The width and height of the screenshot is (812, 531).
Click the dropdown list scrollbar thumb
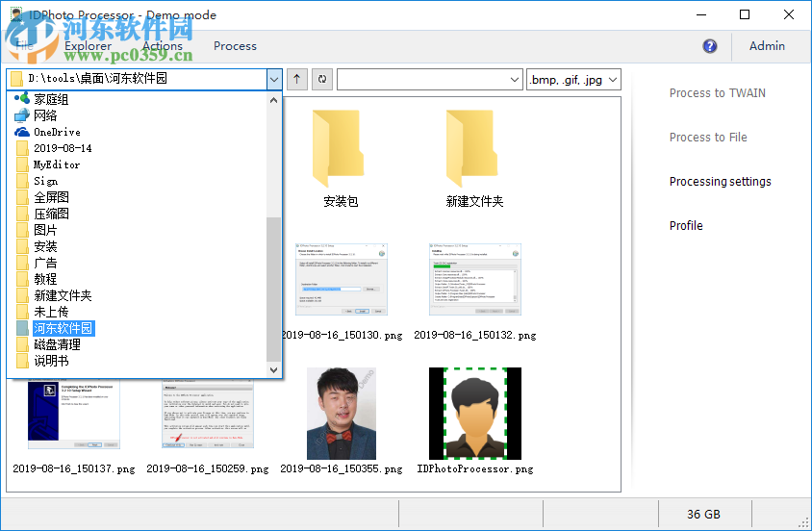(273, 290)
